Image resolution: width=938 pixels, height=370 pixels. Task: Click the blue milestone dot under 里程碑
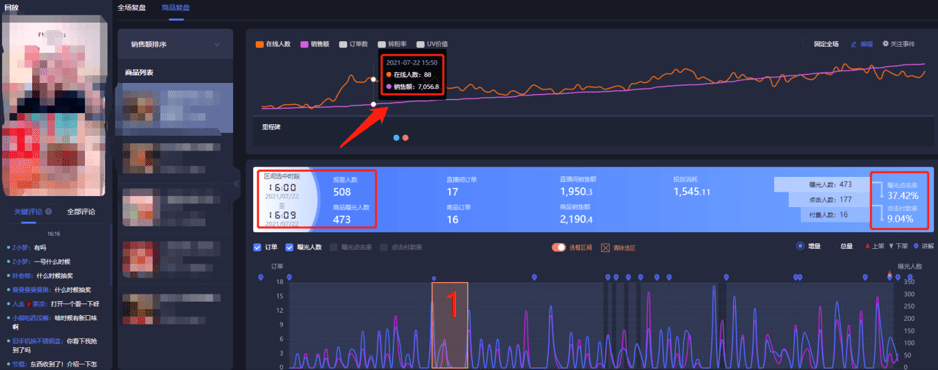tap(396, 137)
